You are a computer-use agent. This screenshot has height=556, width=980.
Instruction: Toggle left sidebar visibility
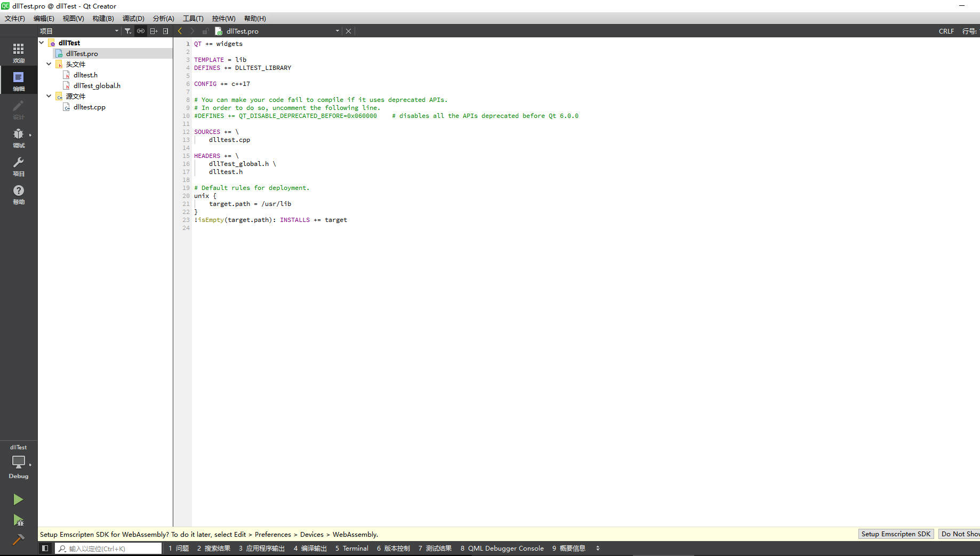(45, 548)
